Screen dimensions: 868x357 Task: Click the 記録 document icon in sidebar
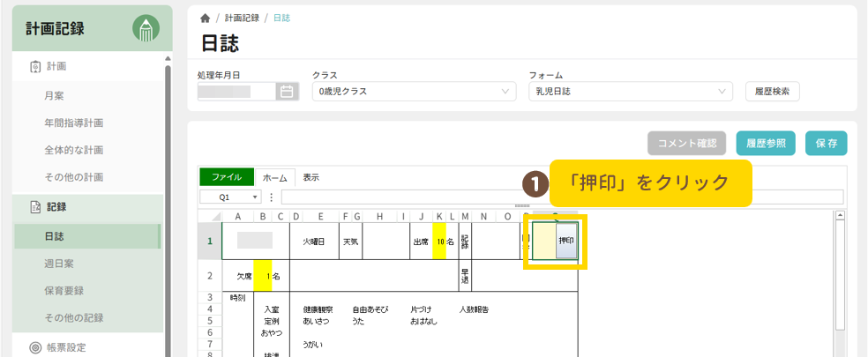coord(35,207)
